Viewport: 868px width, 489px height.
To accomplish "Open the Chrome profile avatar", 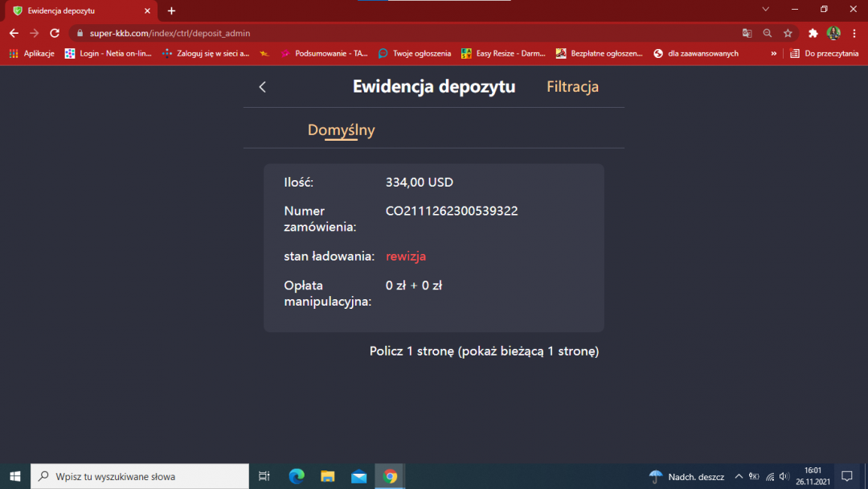I will pos(833,34).
